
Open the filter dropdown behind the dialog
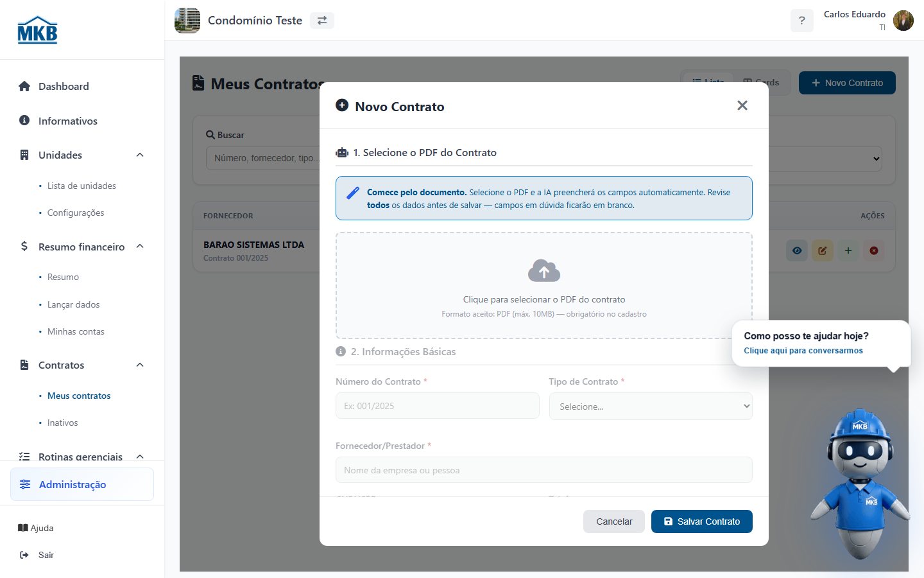pyautogui.click(x=825, y=159)
